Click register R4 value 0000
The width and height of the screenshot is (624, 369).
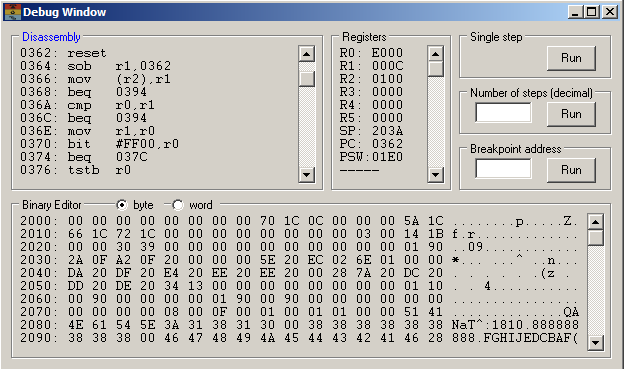(387, 105)
